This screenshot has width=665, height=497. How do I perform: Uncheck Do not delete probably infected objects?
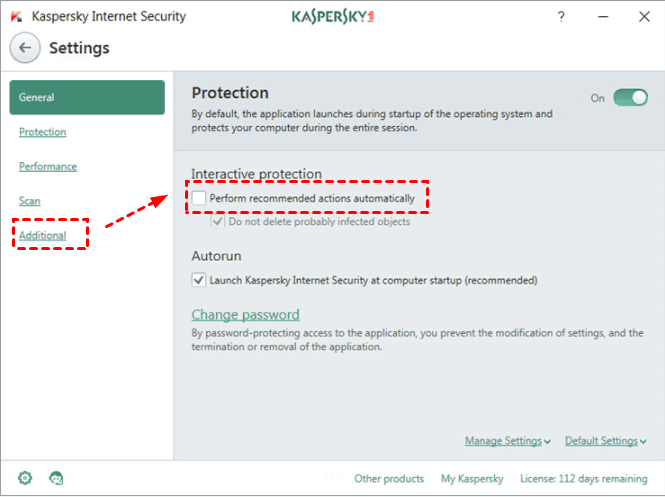click(218, 221)
